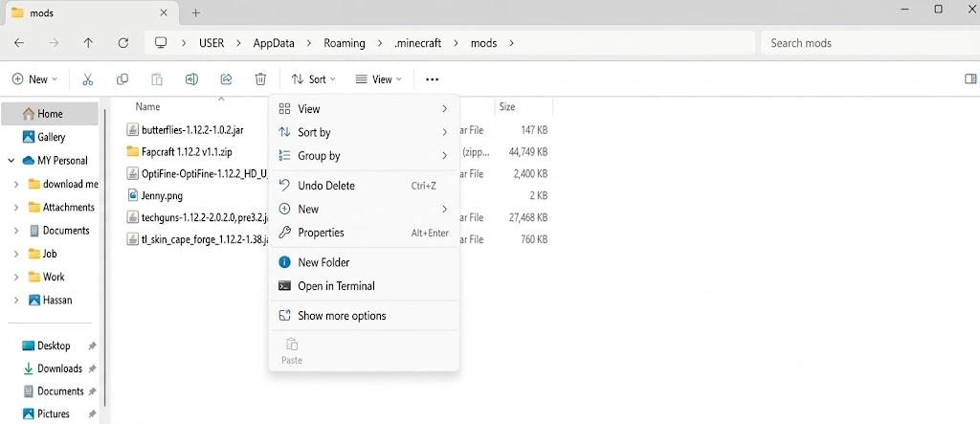Choose Properties in context menu
980x424 pixels.
pyautogui.click(x=364, y=233)
